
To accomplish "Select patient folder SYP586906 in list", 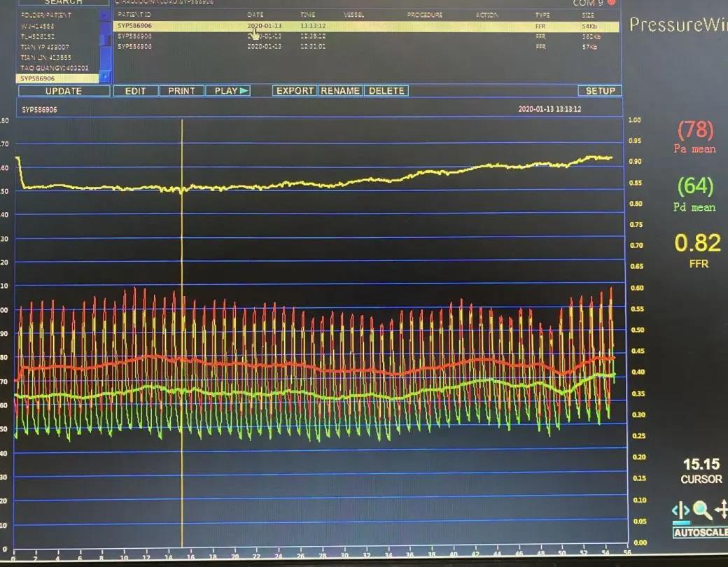I will pos(56,78).
